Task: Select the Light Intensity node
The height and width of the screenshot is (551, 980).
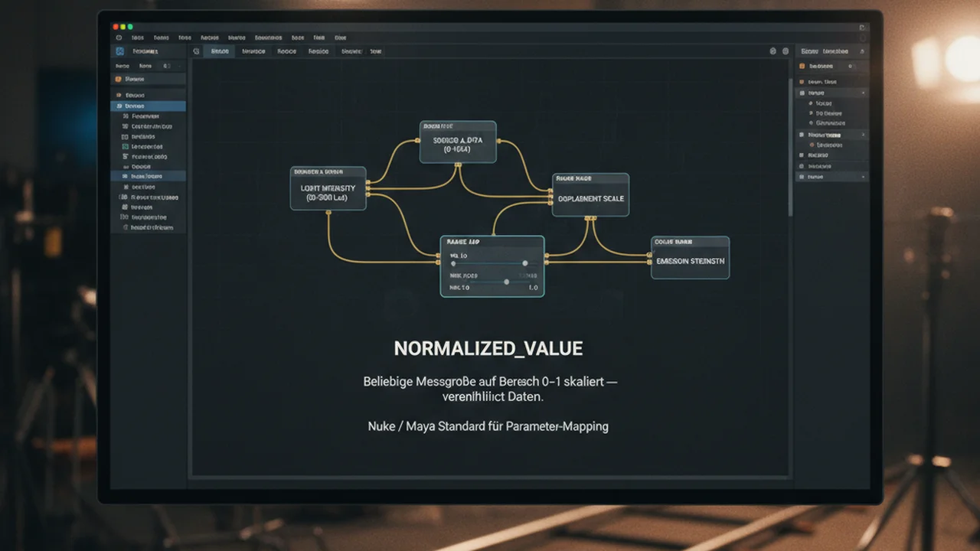Action: pyautogui.click(x=328, y=188)
